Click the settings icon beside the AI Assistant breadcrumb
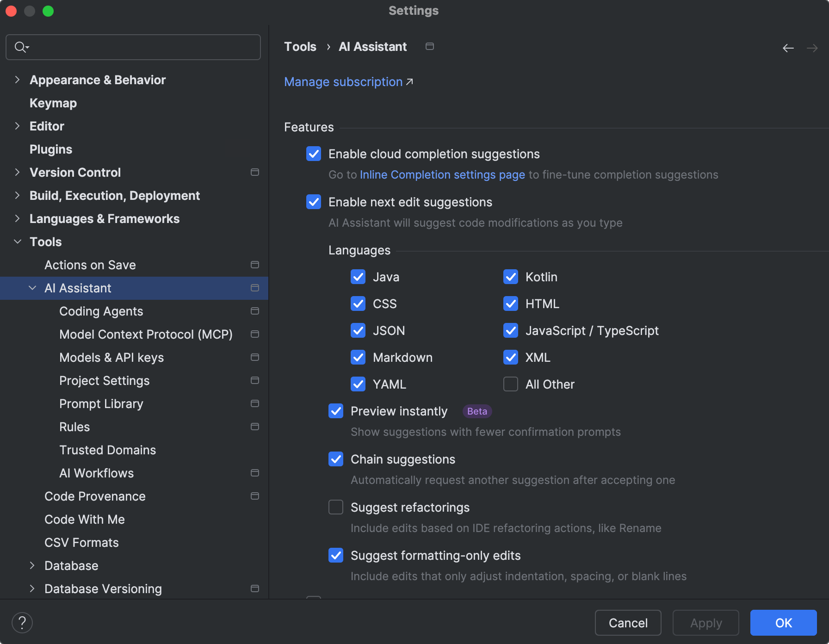The height and width of the screenshot is (644, 829). pos(429,46)
